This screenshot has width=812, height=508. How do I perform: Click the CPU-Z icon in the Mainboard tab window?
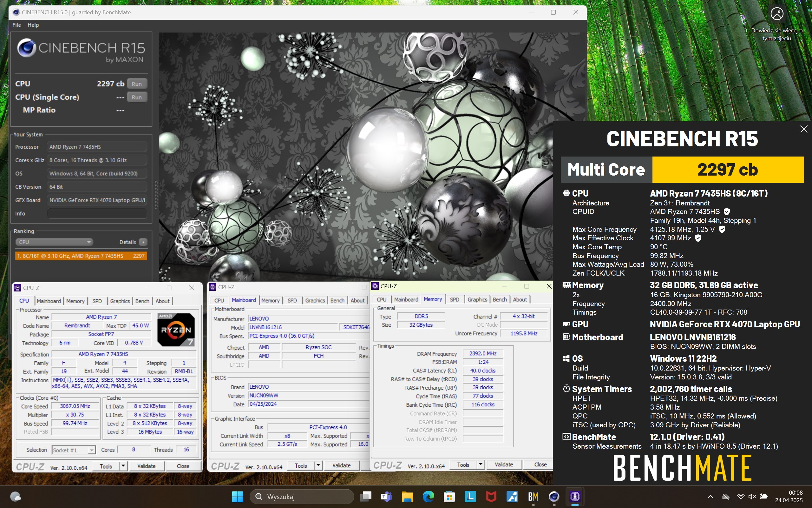(213, 287)
